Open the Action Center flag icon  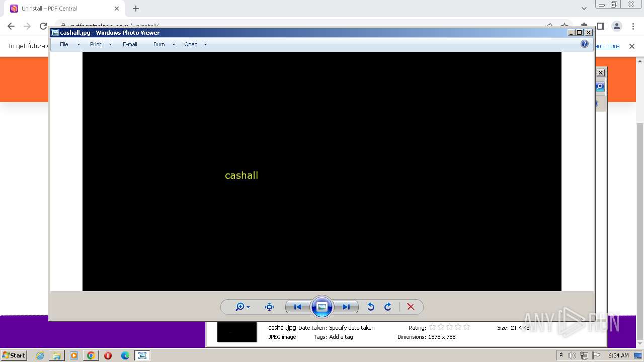596,355
